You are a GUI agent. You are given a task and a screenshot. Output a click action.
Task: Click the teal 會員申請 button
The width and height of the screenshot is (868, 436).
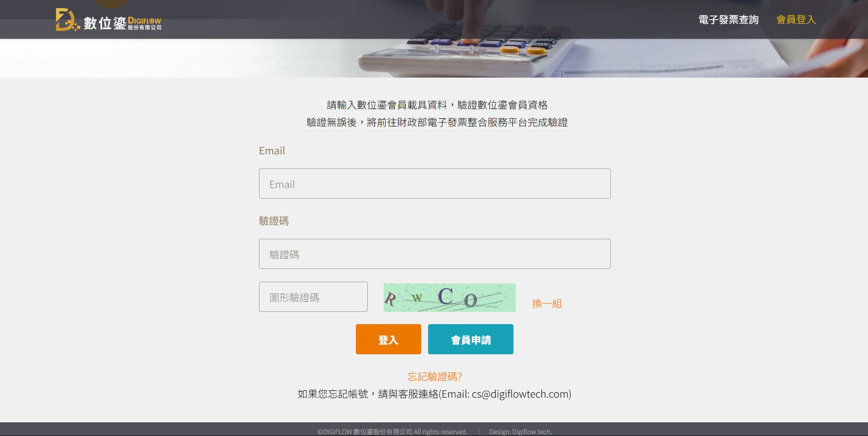tap(471, 339)
